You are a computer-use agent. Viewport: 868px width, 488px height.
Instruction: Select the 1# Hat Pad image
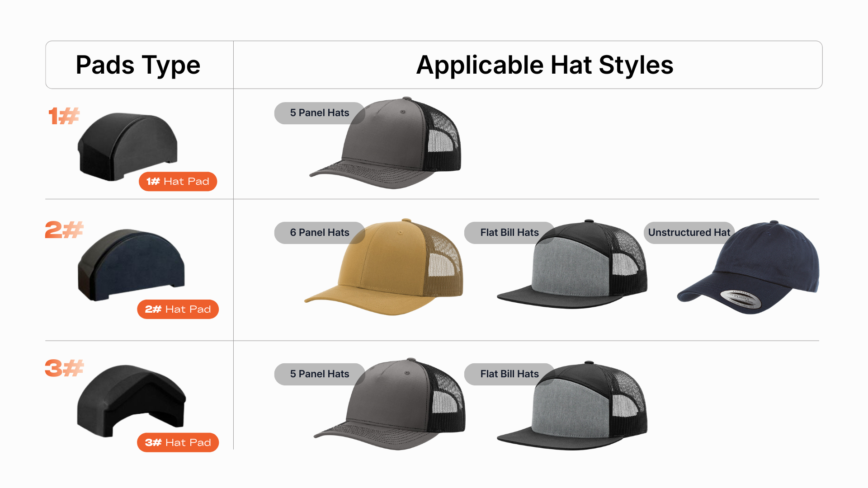point(129,145)
